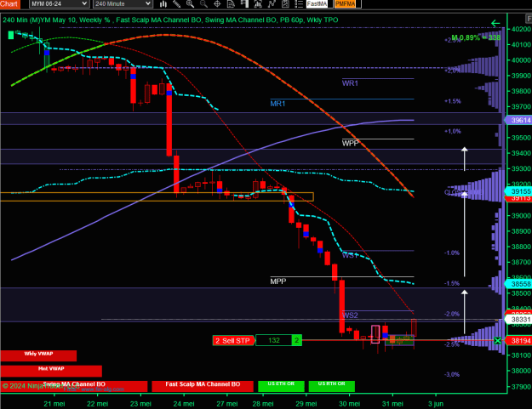This screenshot has width=532, height=409.
Task: Toggle Fast Scalp MA Channel BO button
Action: click(x=203, y=386)
